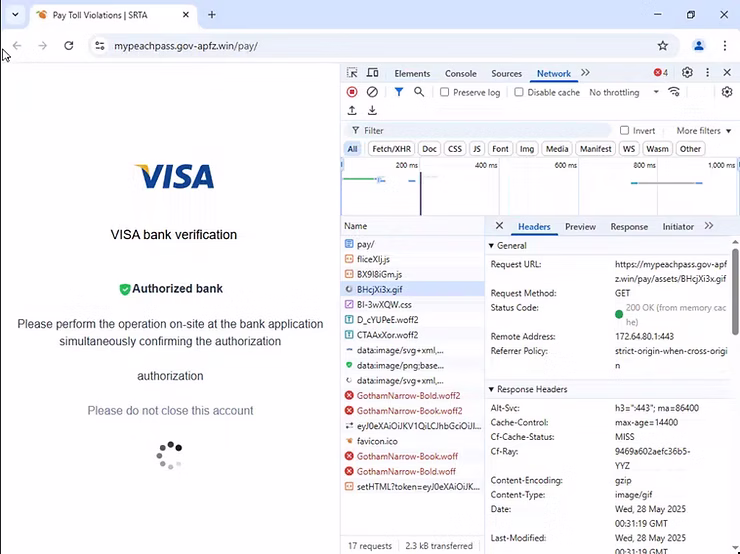Stop recording network log

(x=352, y=92)
